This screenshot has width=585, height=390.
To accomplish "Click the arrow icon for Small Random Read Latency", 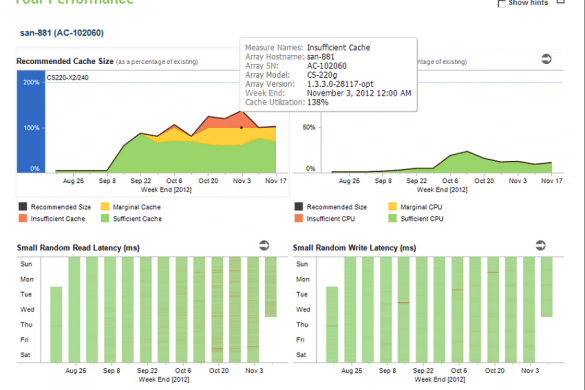I will click(264, 245).
